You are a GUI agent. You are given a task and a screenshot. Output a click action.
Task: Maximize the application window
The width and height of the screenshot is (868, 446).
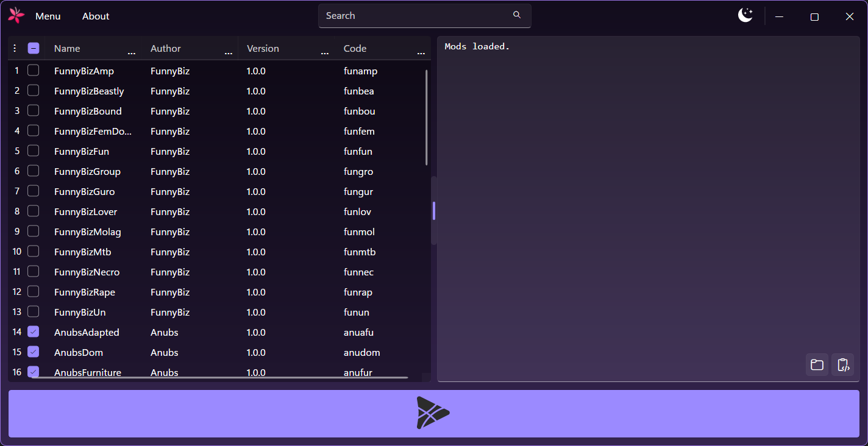coord(814,16)
